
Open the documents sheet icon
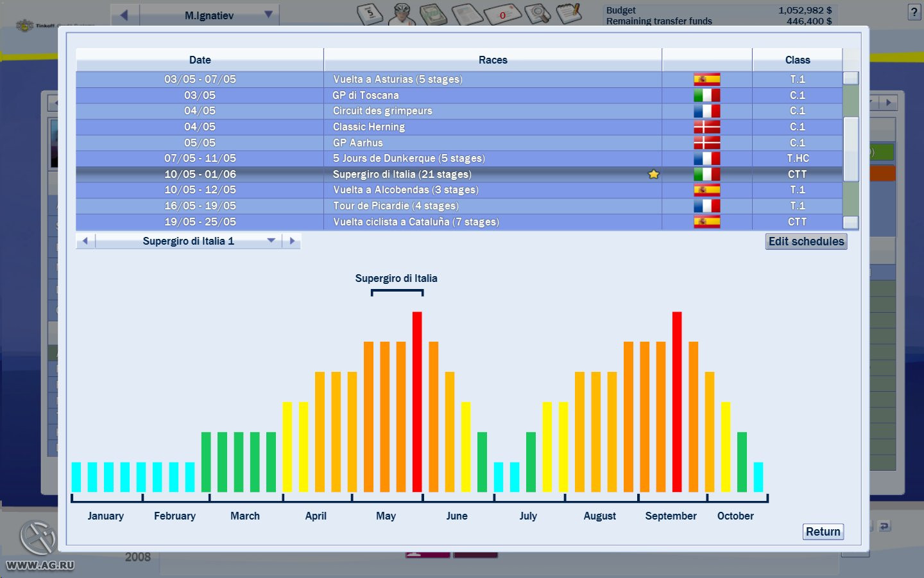467,13
